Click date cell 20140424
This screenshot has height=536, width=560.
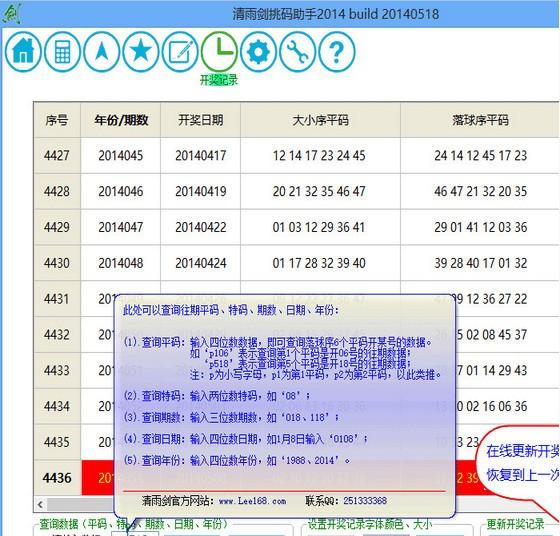tap(200, 263)
